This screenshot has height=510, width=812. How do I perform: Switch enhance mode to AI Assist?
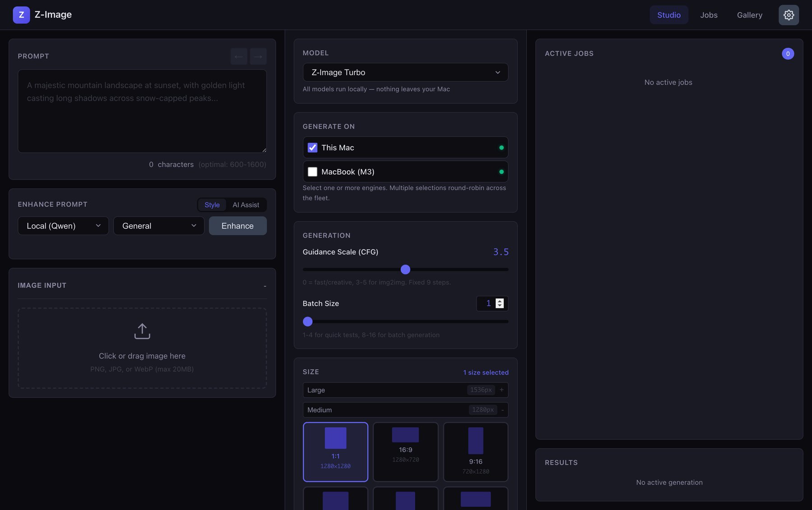[246, 205]
